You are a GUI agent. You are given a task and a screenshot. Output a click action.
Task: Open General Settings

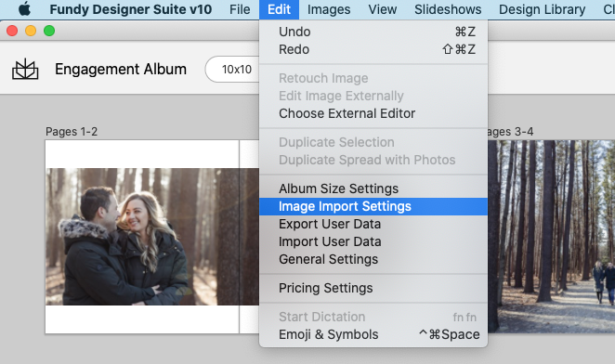tap(373, 259)
